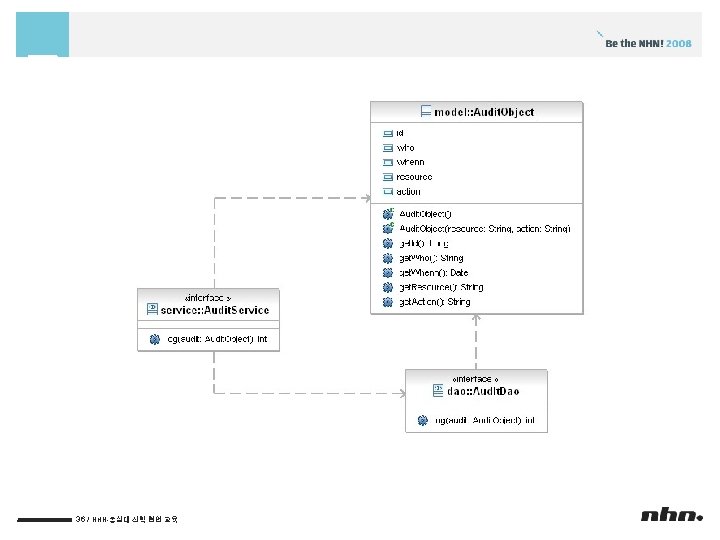Select the 'resource' attribute text
720x540 pixels.
click(414, 177)
